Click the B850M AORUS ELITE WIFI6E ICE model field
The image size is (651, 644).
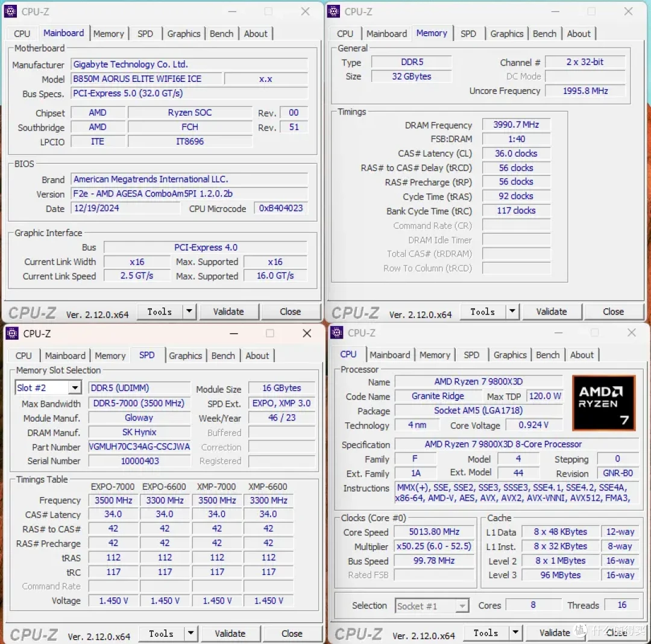146,79
